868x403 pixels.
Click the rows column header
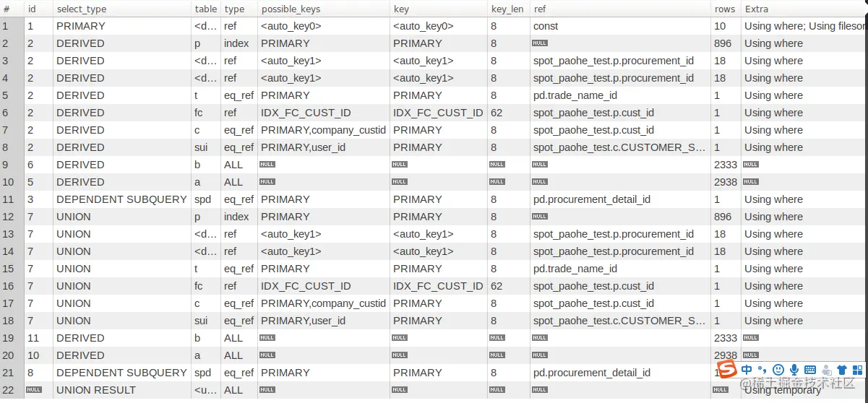(x=725, y=9)
